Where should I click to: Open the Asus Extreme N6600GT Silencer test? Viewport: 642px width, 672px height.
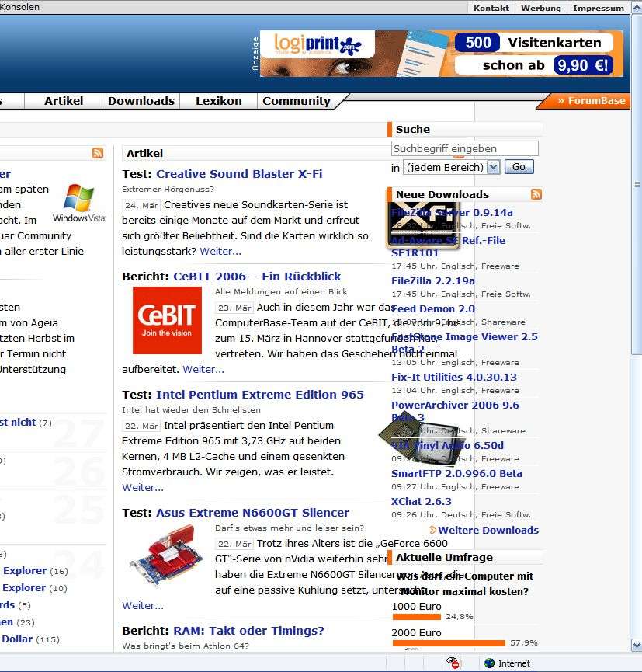point(253,513)
